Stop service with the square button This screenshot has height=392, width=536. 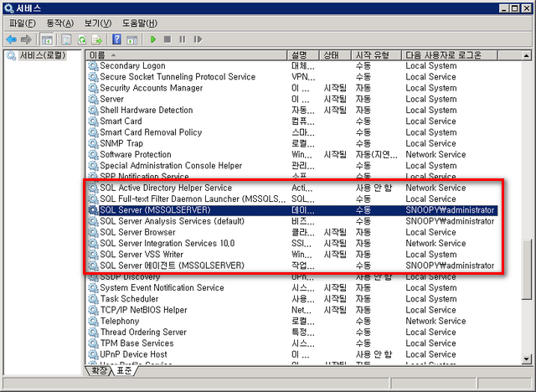167,39
